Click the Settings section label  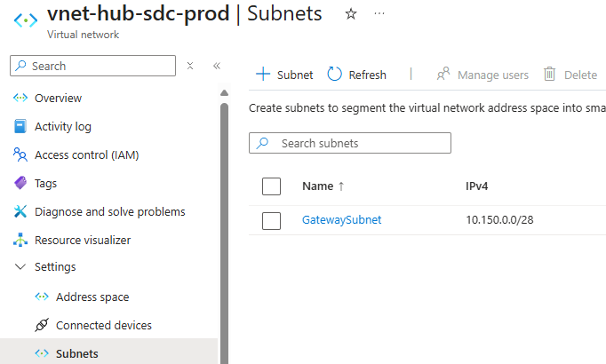click(55, 266)
